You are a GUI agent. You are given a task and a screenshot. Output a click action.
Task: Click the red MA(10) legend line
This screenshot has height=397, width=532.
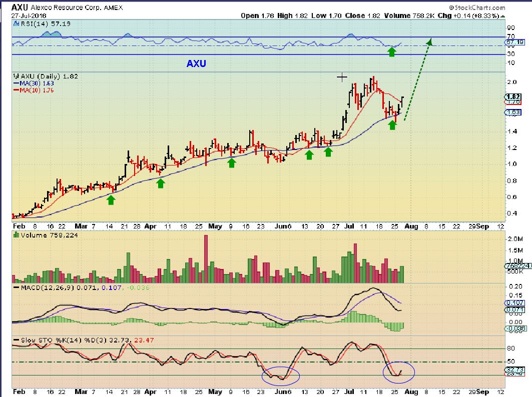tap(16, 90)
